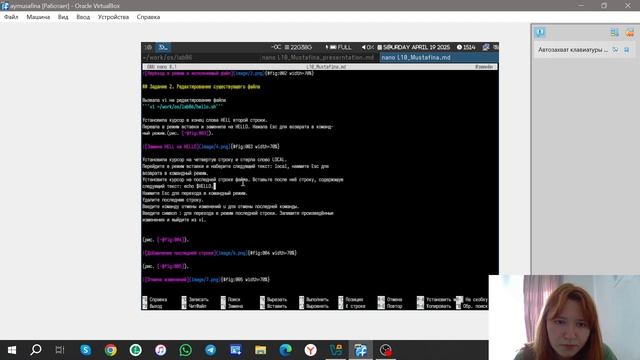The height and width of the screenshot is (360, 640).
Task: Click the L10_Mustafina.md filename in the nano title bar
Action: click(326, 67)
